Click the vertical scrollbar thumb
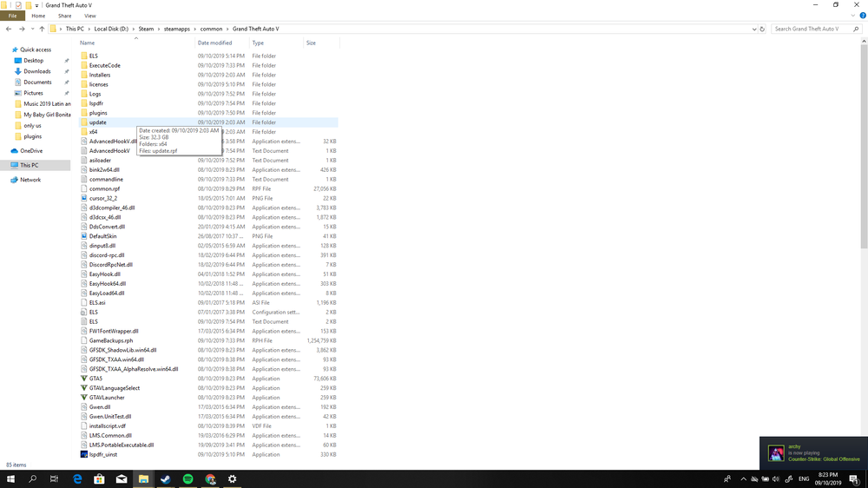This screenshot has height=488, width=868. point(864,147)
